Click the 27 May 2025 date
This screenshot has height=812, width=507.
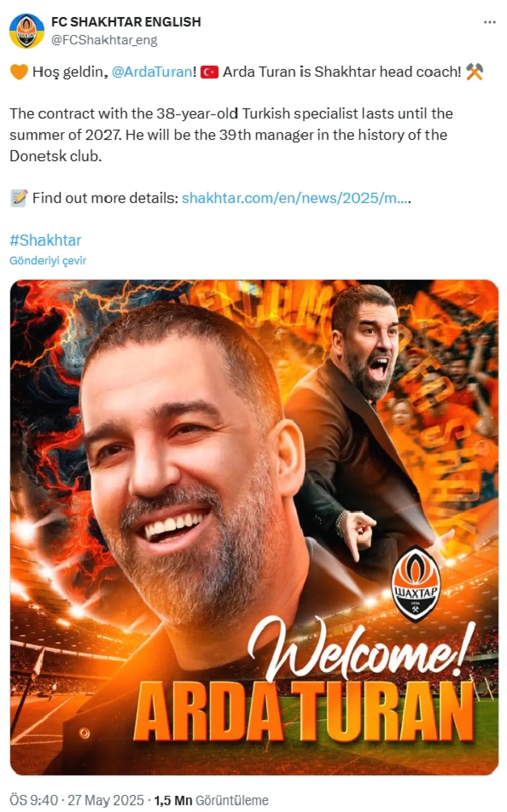pyautogui.click(x=106, y=800)
